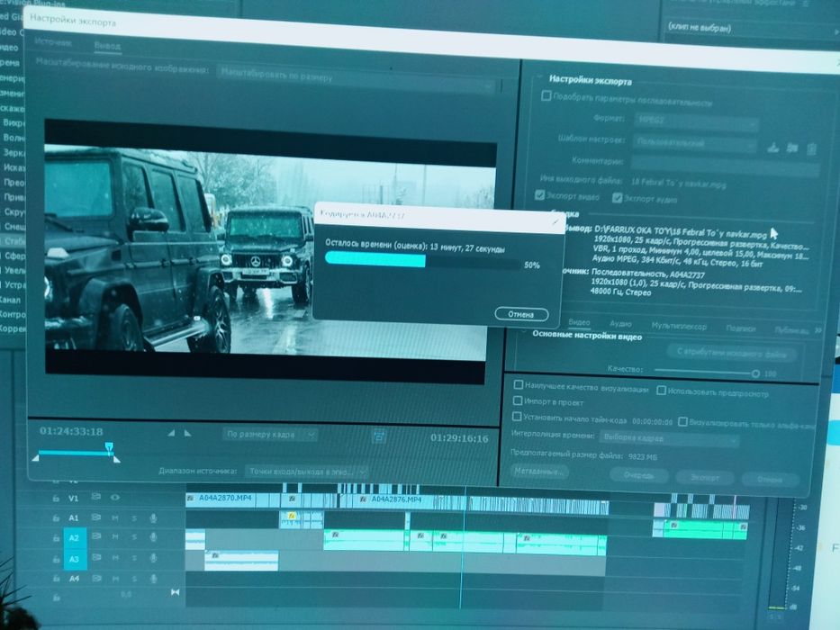
Task: Open source scaling dropdown 'Масштабировать по размеру'
Action: (x=356, y=80)
